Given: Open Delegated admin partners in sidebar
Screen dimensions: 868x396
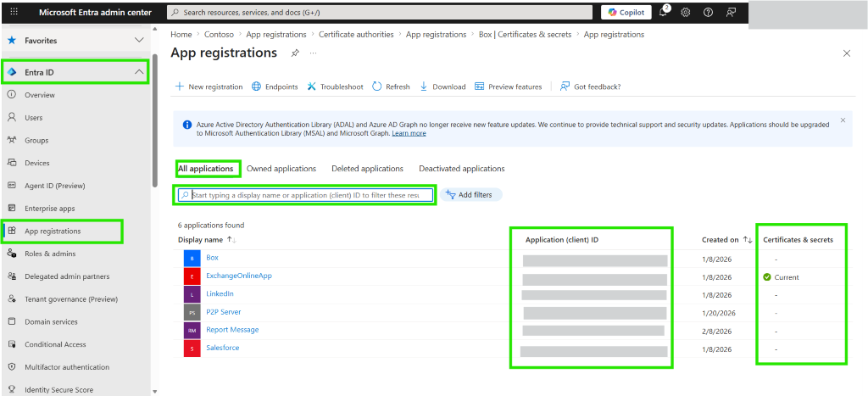Looking at the screenshot, I should (67, 276).
